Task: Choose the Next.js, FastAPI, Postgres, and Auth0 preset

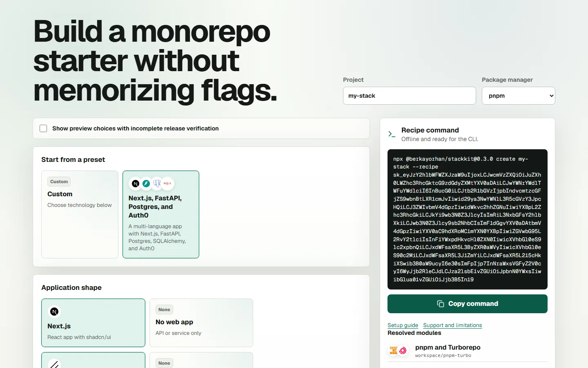Action: click(161, 214)
